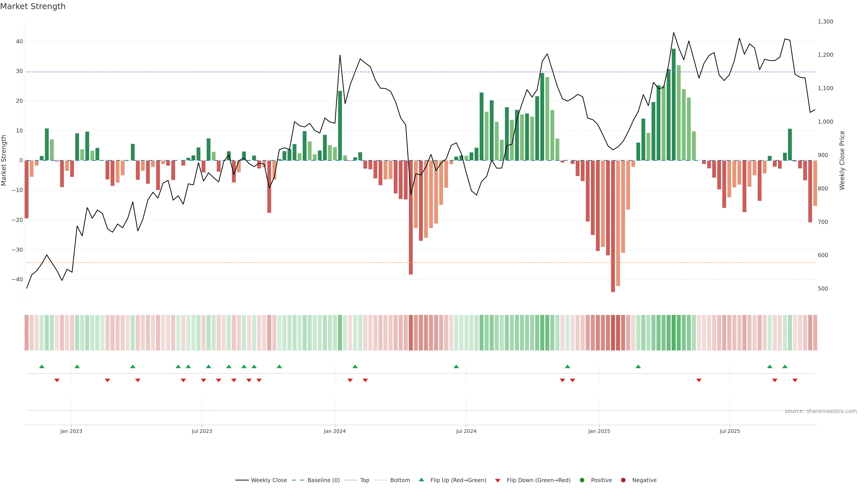Viewport: 868px width, 488px height.
Task: Click Flip Up green triangle legend icon
Action: 421,480
